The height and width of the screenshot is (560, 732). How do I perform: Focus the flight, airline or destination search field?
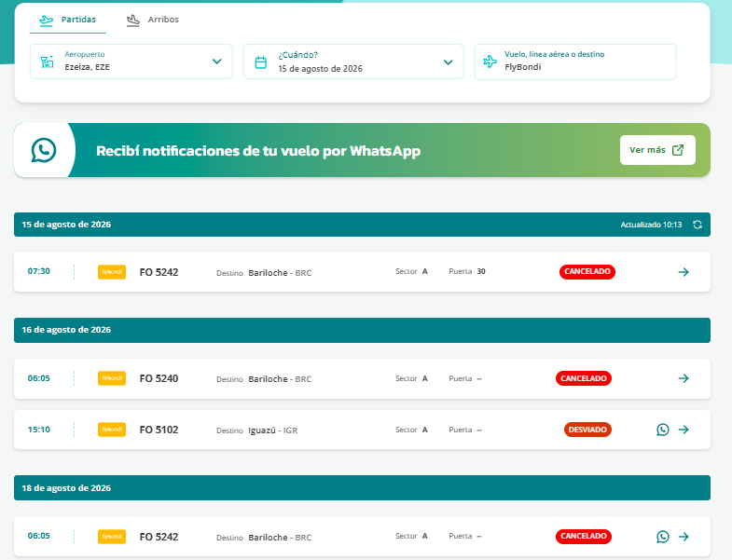(x=575, y=61)
